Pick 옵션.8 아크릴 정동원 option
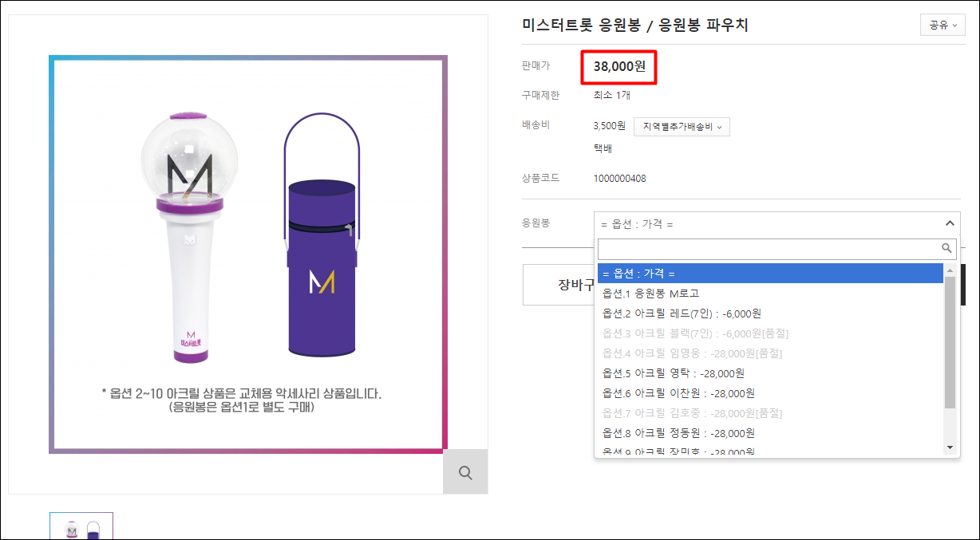The width and height of the screenshot is (980, 540). point(770,433)
